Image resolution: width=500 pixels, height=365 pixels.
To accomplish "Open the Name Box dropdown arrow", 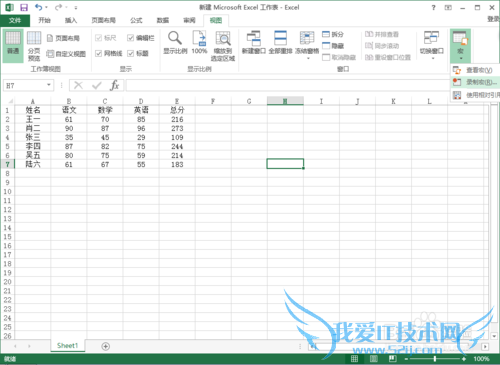I will coord(49,85).
